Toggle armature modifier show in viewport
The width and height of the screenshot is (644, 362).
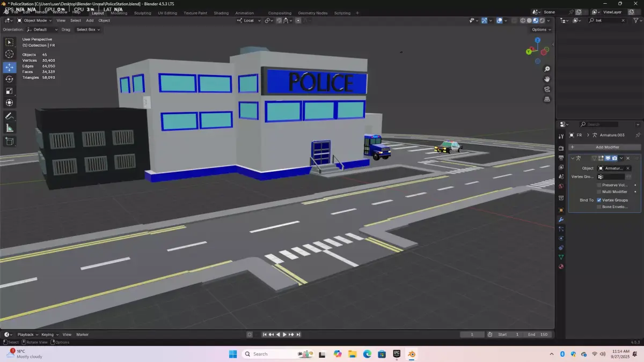coord(608,158)
